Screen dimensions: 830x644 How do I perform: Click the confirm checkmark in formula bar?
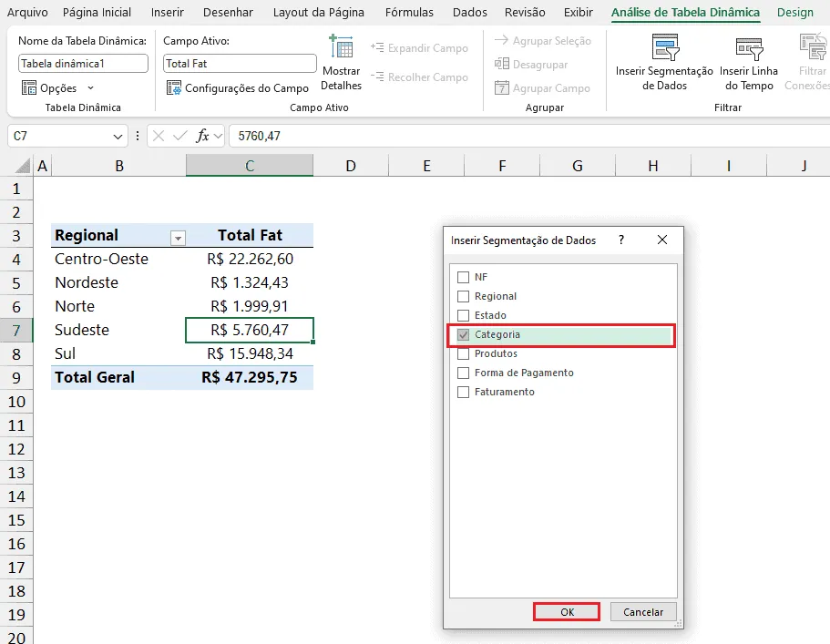point(180,136)
